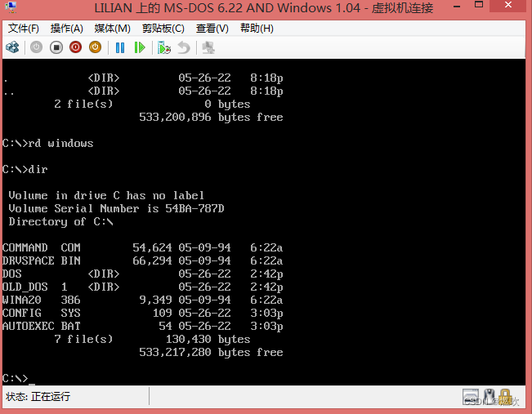Click 'Volume in drive C has no label'

106,196
